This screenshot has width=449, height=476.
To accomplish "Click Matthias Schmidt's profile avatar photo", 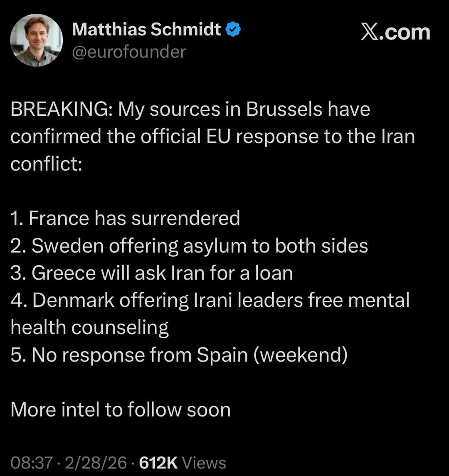I will (37, 40).
